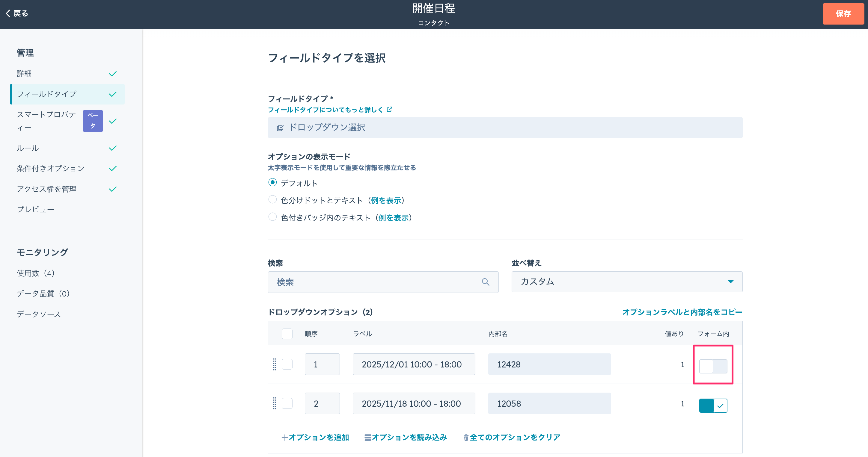Open the アクセス権を管理 sidebar section
The width and height of the screenshot is (868, 457).
[x=67, y=189]
